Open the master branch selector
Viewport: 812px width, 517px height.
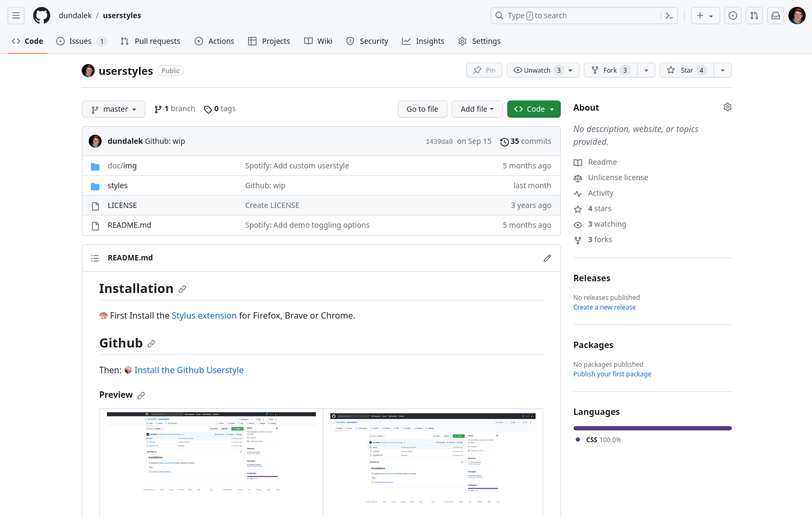point(113,109)
